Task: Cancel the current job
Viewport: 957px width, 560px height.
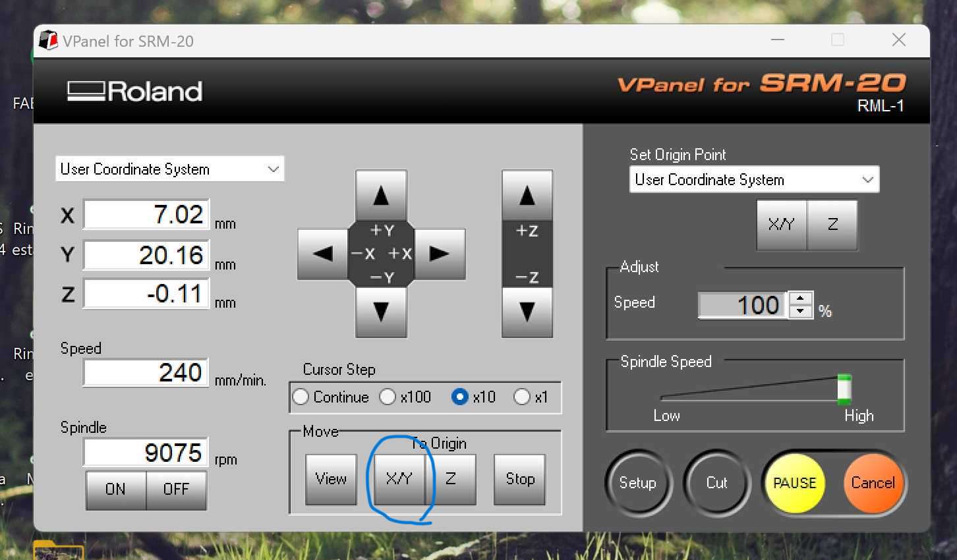Action: click(x=873, y=483)
